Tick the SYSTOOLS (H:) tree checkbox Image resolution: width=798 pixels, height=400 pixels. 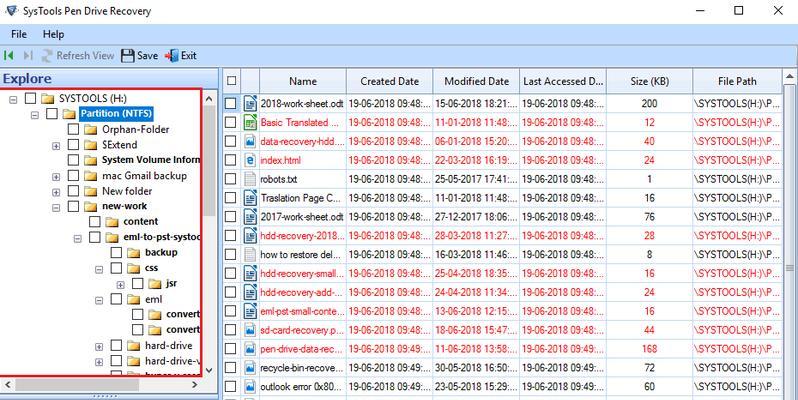pos(31,98)
